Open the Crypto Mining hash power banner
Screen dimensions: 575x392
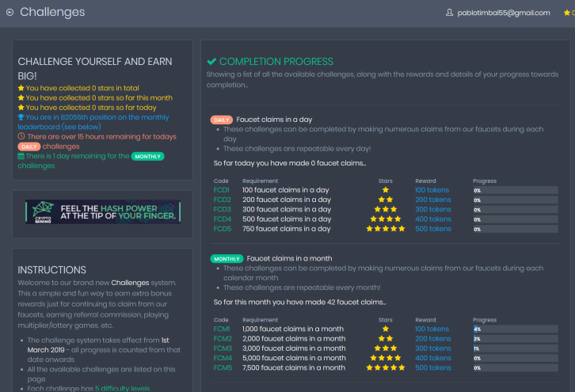point(103,212)
